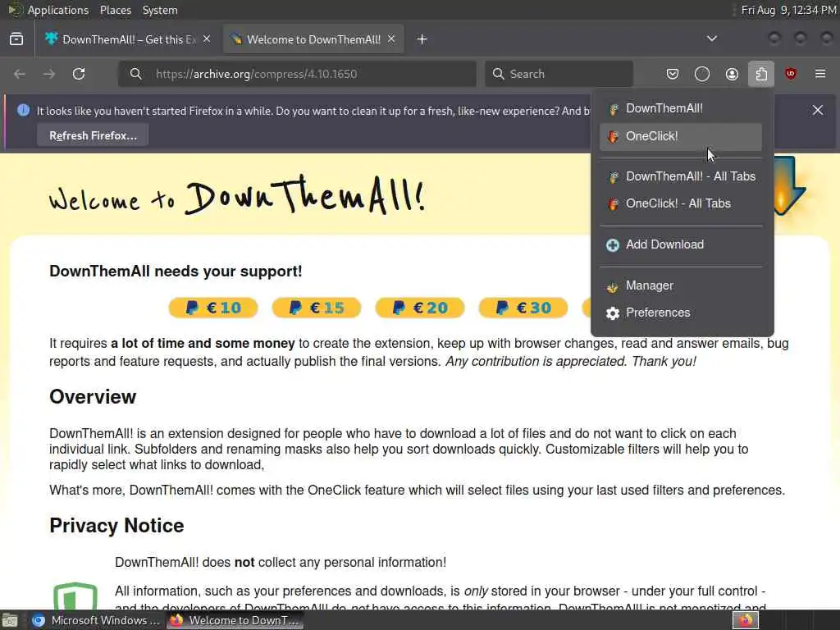Image resolution: width=840 pixels, height=630 pixels.
Task: Select OneClick! from the extension menu
Action: tap(680, 137)
